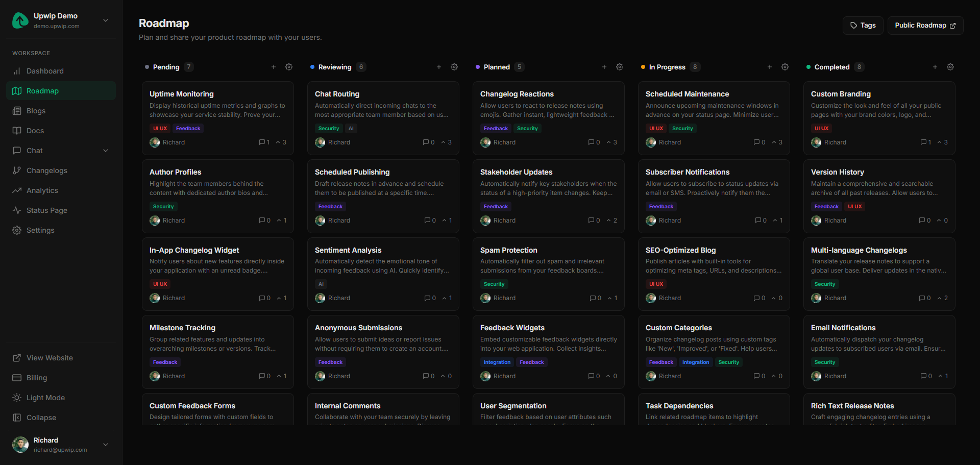This screenshot has width=980, height=465.
Task: Open Docs from sidebar
Action: pyautogui.click(x=61, y=131)
